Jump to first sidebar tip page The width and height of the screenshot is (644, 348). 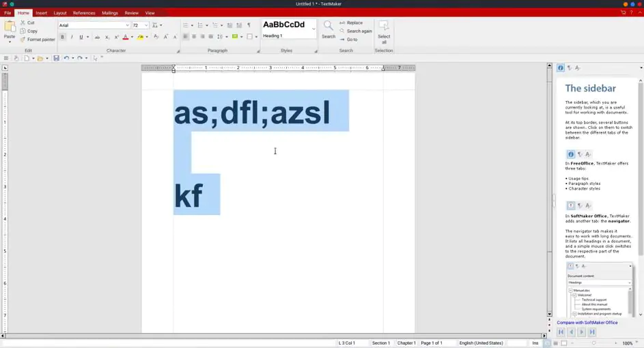coord(561,332)
